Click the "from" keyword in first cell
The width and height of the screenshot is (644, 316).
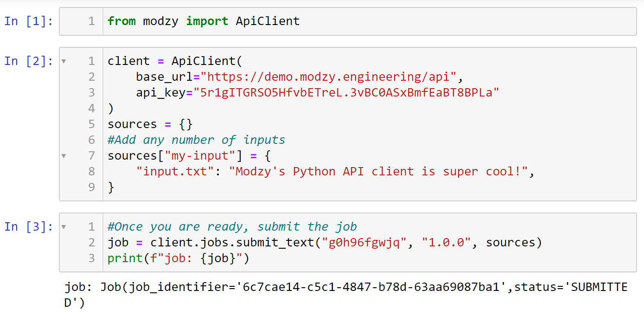pyautogui.click(x=121, y=21)
